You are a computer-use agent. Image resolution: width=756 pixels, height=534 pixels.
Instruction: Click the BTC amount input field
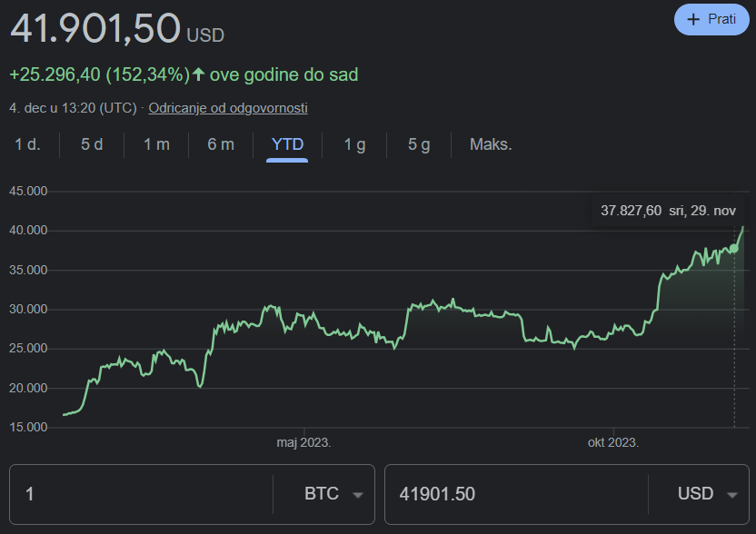point(141,494)
